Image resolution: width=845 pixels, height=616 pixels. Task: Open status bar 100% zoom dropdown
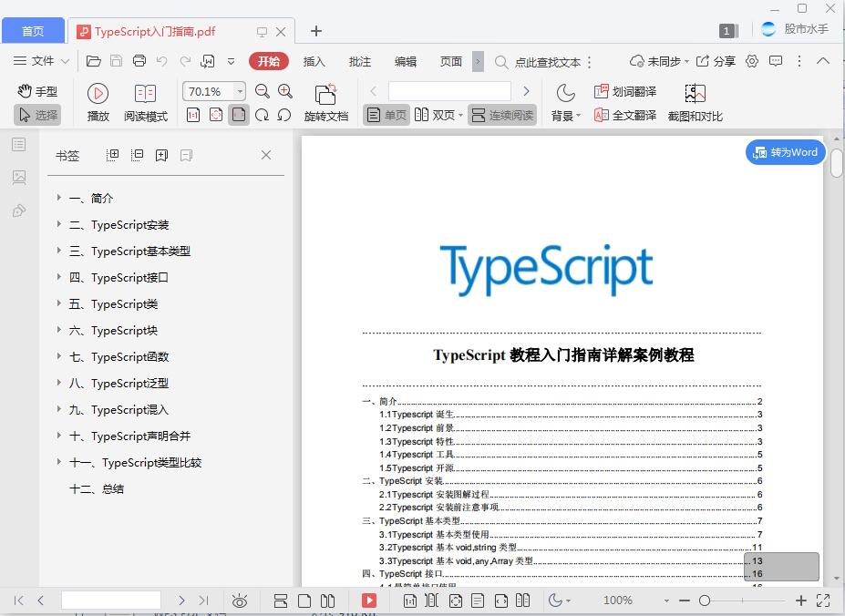666,601
